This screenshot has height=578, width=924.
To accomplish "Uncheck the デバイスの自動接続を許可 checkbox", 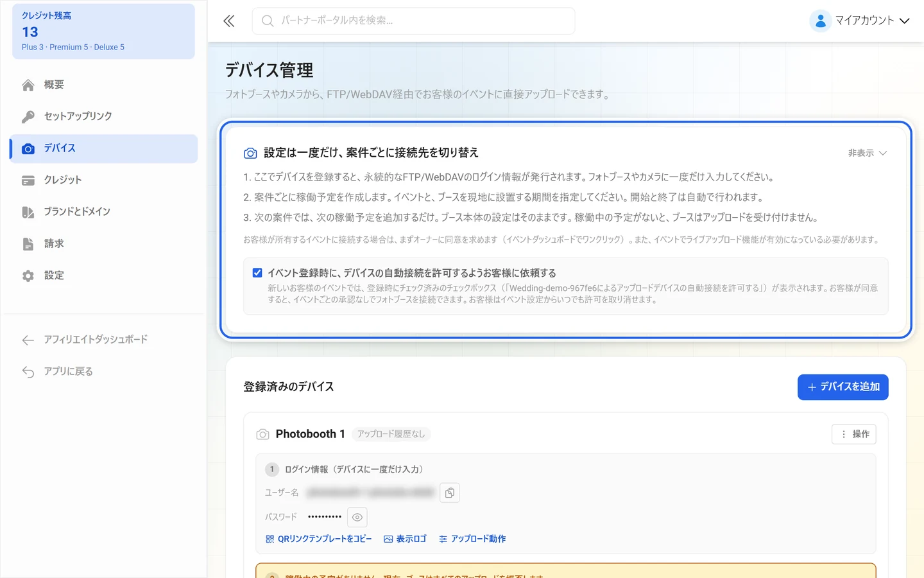I will (257, 273).
